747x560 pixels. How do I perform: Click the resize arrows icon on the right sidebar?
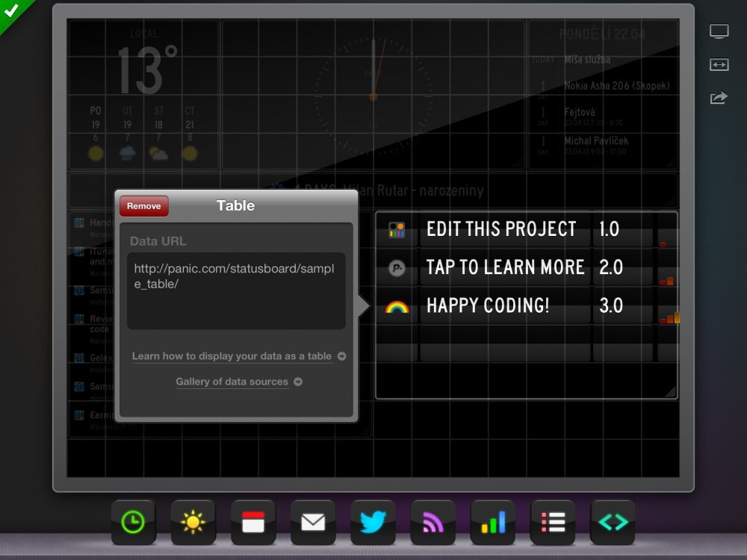(719, 65)
